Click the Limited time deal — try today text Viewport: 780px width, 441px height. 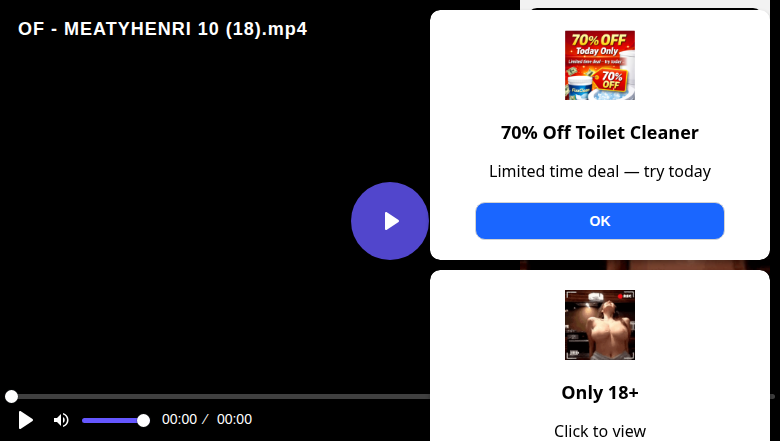coord(599,171)
